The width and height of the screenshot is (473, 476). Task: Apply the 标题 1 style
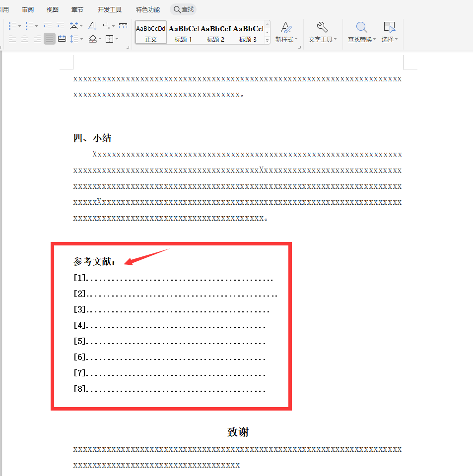coord(183,33)
